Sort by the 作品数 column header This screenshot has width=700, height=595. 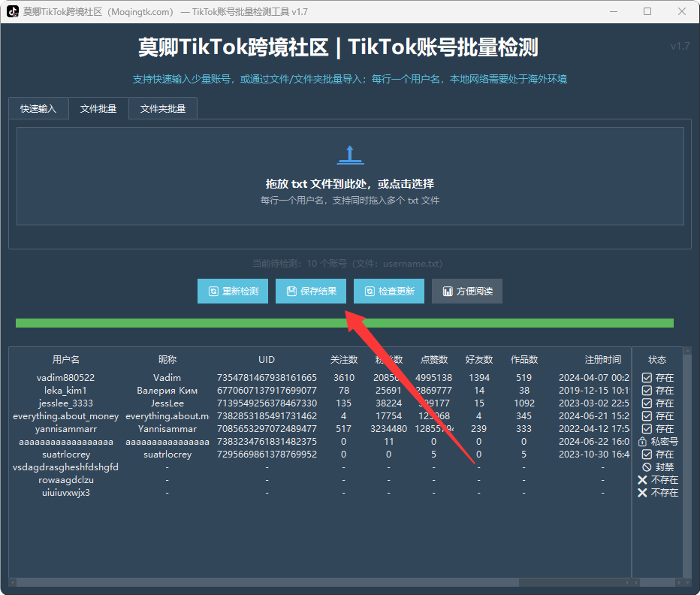tap(524, 360)
